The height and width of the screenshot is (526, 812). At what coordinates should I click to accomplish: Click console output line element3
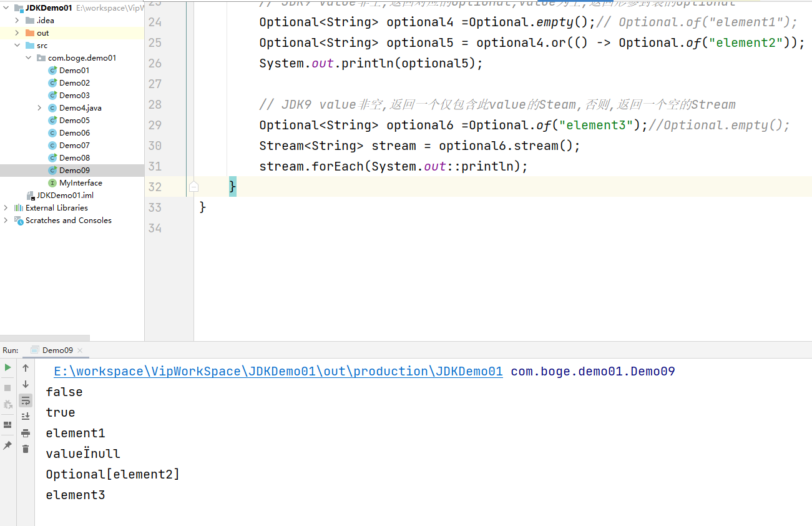(76, 495)
